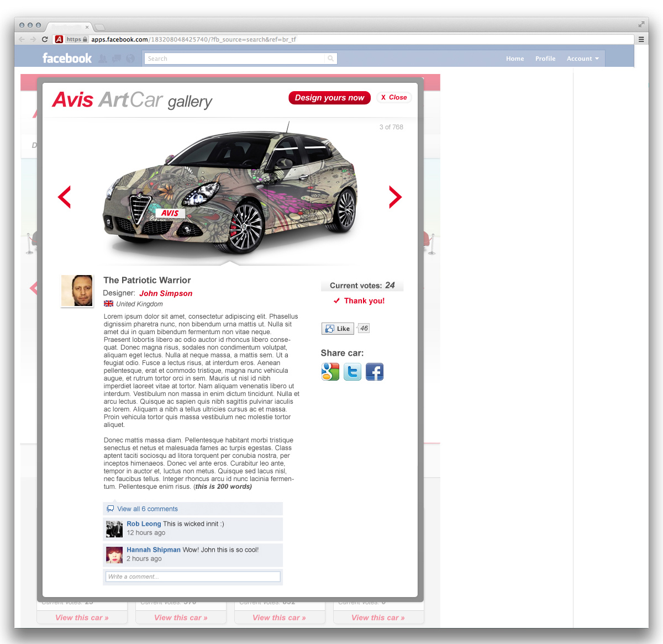Click Rob Leong's comment avatar
The image size is (663, 644).
(114, 529)
